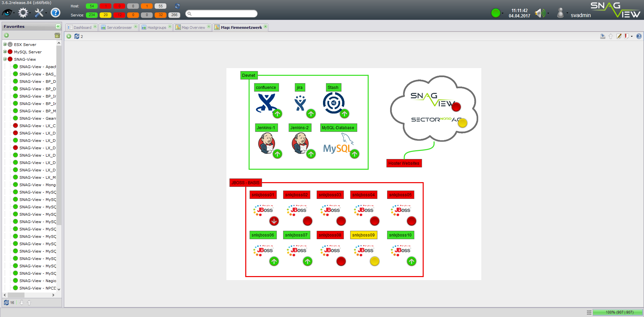Open the sound settings speaker dropdown

tap(548, 13)
